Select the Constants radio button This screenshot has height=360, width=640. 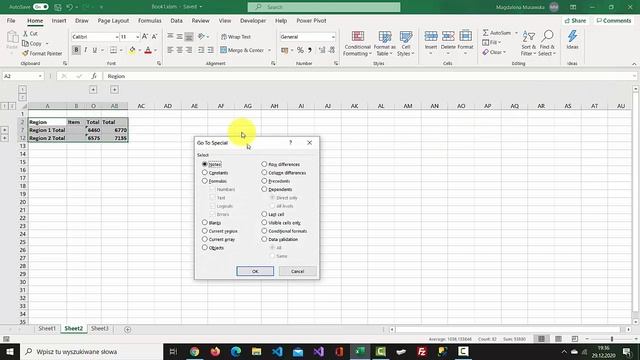coord(204,173)
